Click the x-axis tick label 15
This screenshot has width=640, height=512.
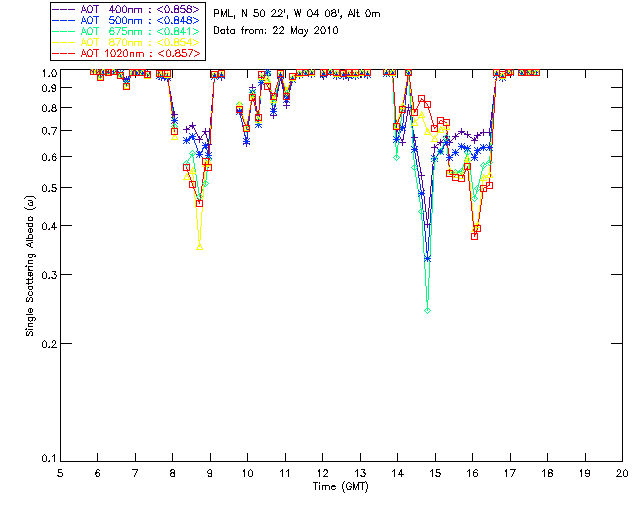tap(435, 473)
